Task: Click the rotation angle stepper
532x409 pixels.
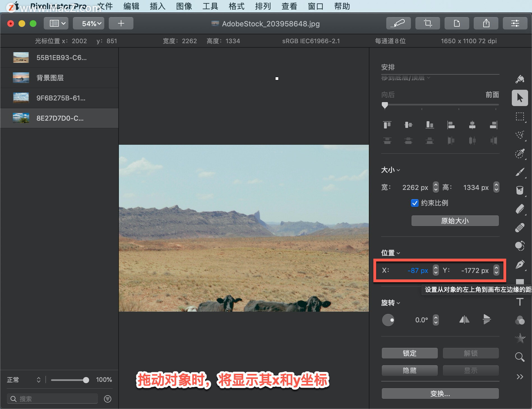Action: [x=436, y=320]
